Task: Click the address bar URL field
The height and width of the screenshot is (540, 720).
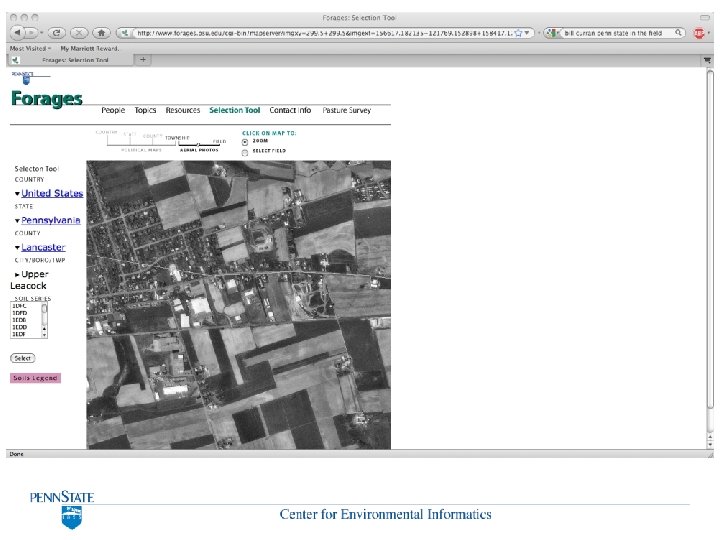Action: (323, 33)
